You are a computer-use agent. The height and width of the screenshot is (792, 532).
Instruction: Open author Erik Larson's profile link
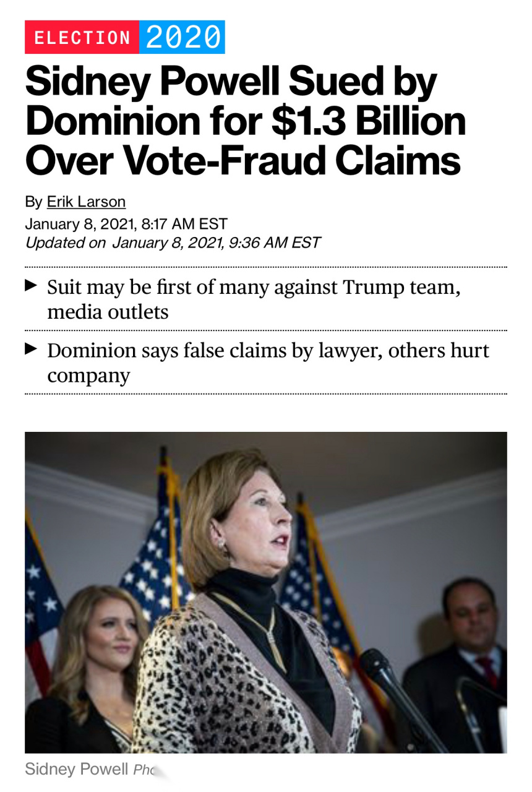86,202
